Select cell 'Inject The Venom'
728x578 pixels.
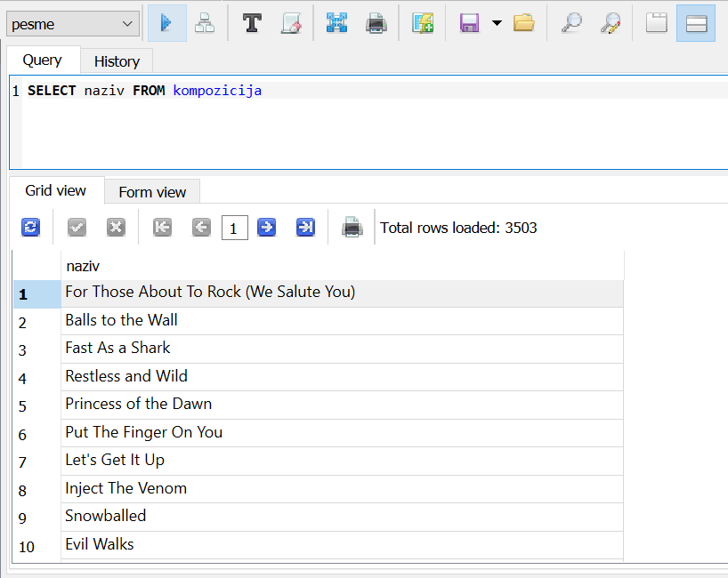pos(342,489)
